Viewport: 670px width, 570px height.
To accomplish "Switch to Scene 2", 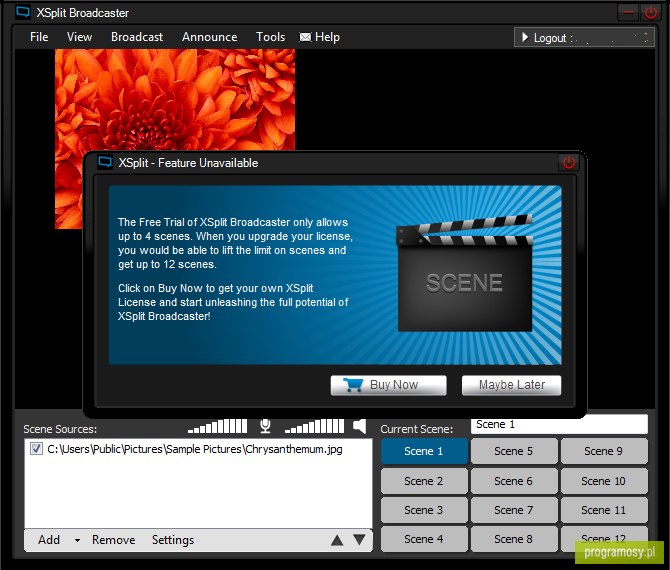I will click(424, 481).
